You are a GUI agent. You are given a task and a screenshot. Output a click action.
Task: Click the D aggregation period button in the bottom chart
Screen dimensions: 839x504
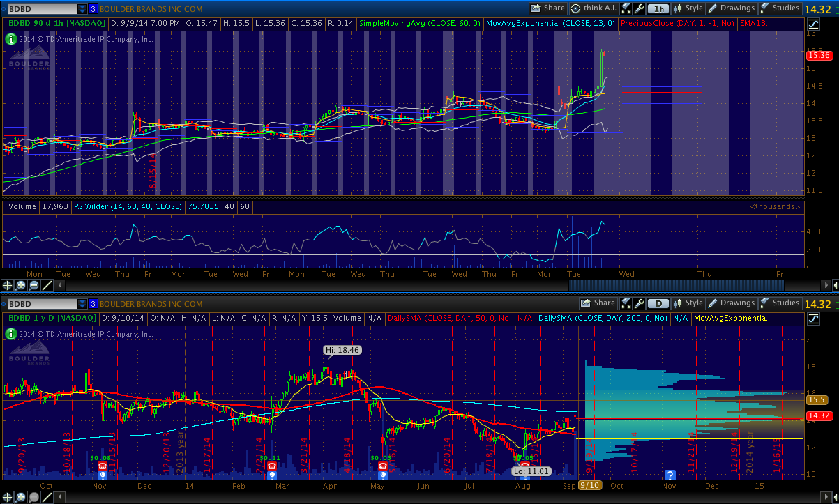pos(658,303)
